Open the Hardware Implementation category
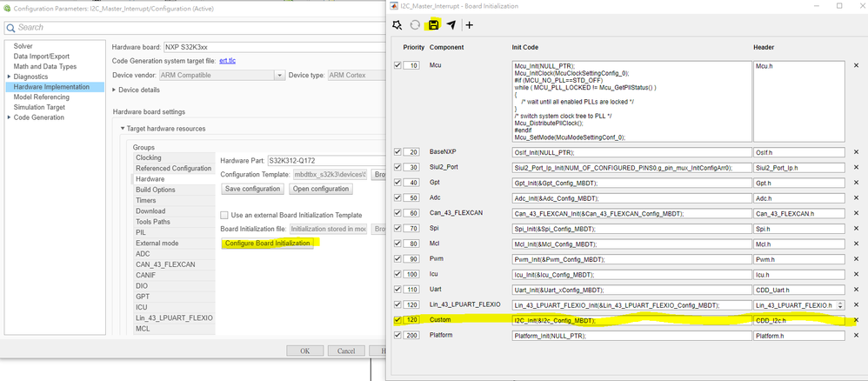 click(x=51, y=87)
